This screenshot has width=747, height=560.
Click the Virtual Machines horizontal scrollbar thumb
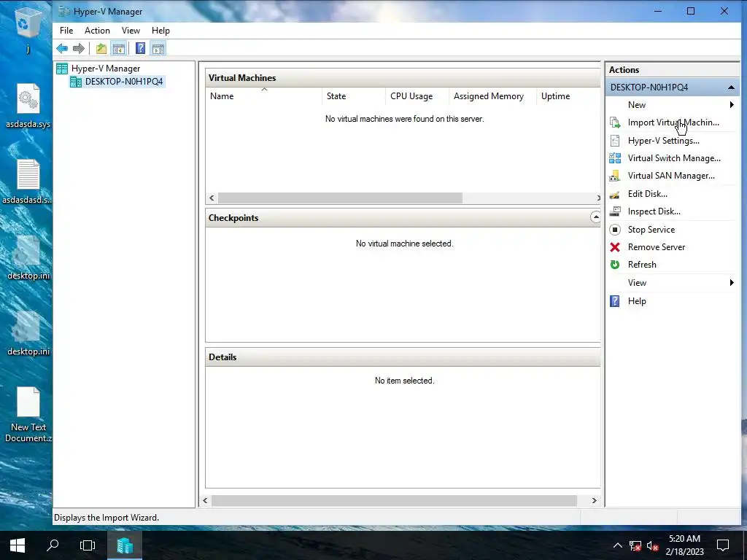point(340,198)
